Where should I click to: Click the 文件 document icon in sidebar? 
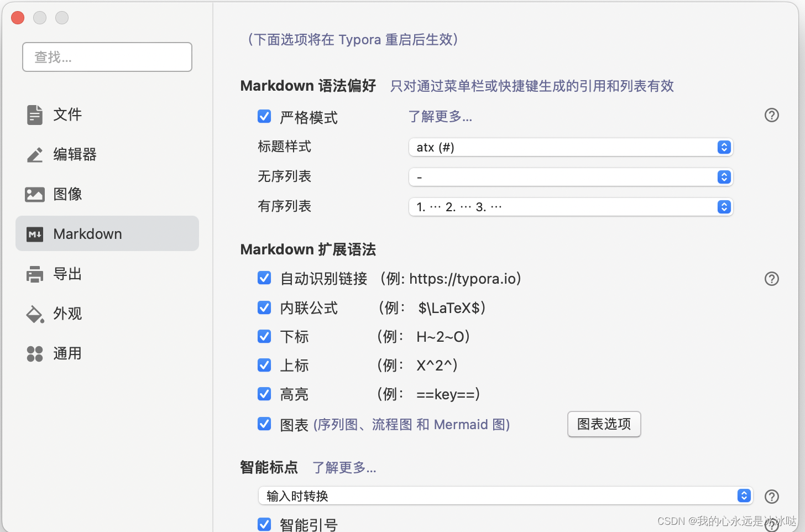click(35, 115)
